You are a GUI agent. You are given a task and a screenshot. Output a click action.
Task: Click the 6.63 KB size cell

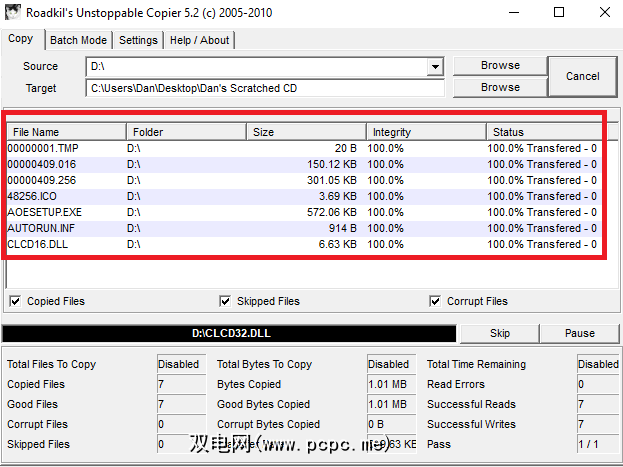point(337,244)
